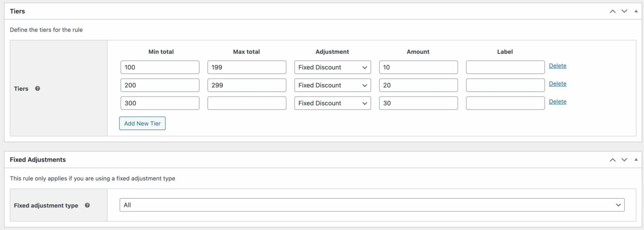Move Fixed Adjustments panel down
The image size is (644, 230).
point(624,160)
